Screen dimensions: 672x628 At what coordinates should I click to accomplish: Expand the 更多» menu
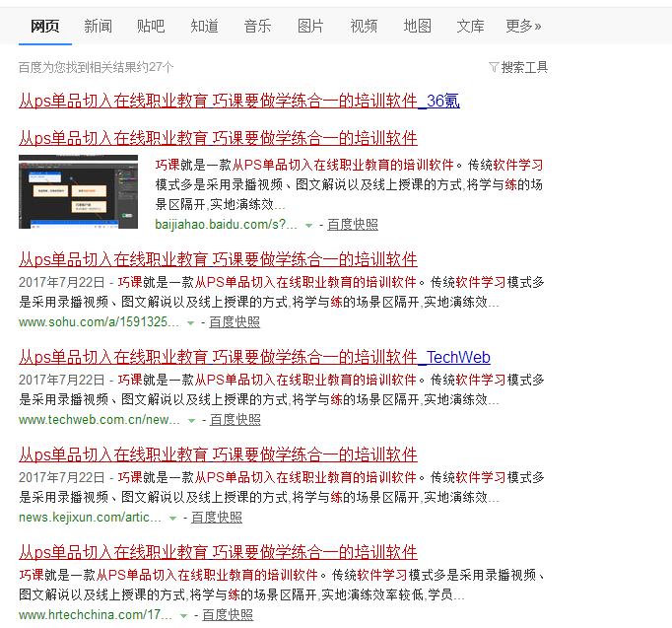click(523, 27)
